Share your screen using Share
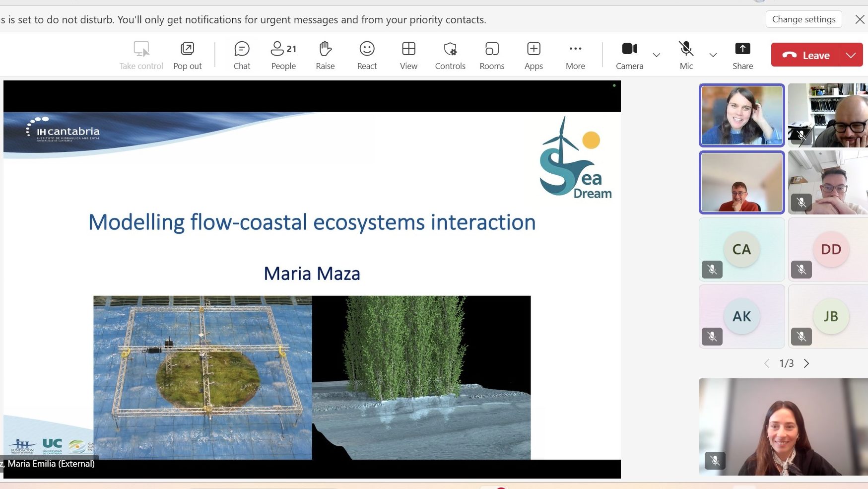Image resolution: width=868 pixels, height=489 pixels. [x=742, y=55]
